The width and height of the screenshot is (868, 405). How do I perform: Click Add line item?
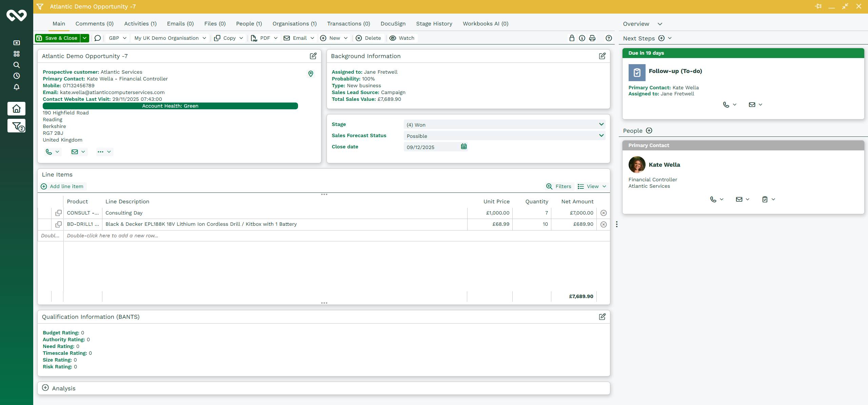click(x=62, y=186)
